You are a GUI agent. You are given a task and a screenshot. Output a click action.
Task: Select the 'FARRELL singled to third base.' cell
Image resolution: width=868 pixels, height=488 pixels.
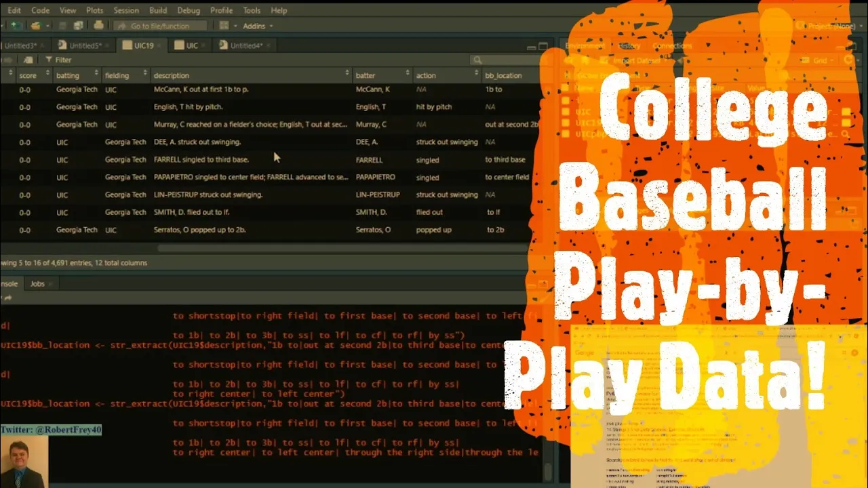(201, 159)
